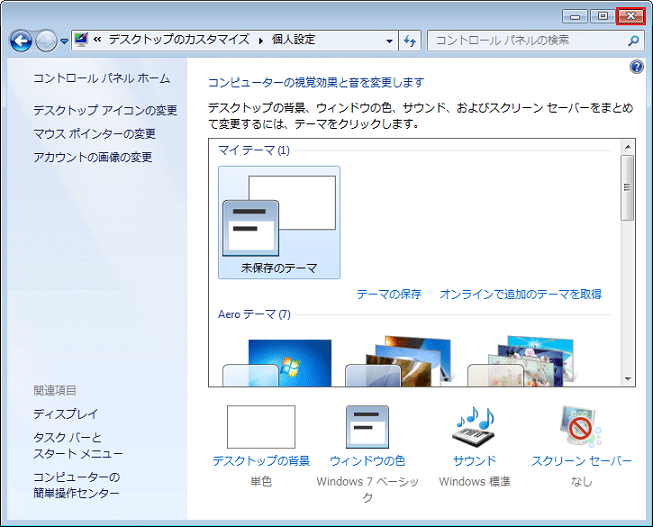
Task: Maximize the 個人設定 window
Action: (603, 17)
